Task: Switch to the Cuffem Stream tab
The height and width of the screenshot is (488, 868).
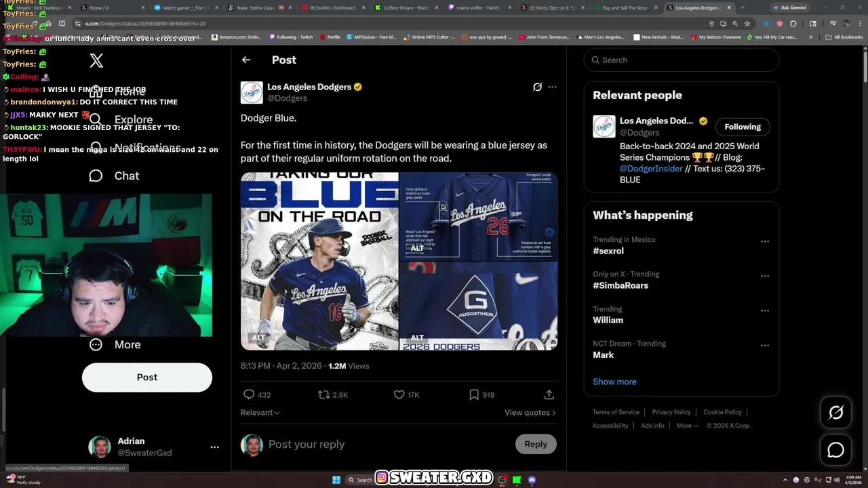Action: click(404, 7)
